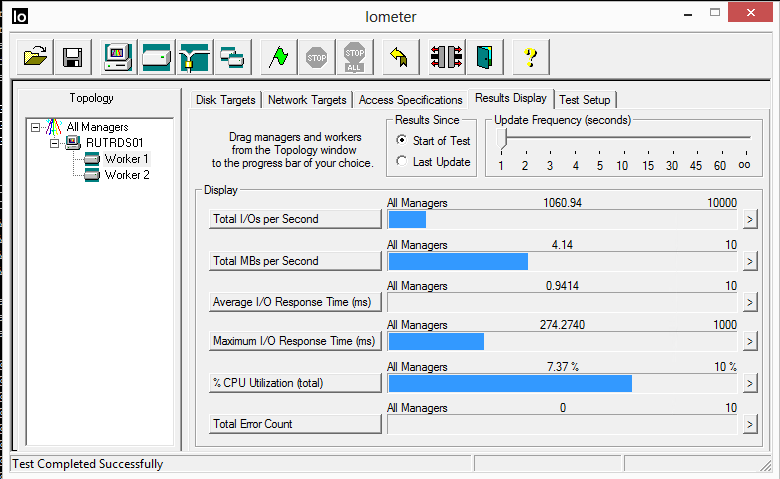The height and width of the screenshot is (479, 780).
Task: Expand the Total MBs per Second arrow
Action: [x=750, y=262]
